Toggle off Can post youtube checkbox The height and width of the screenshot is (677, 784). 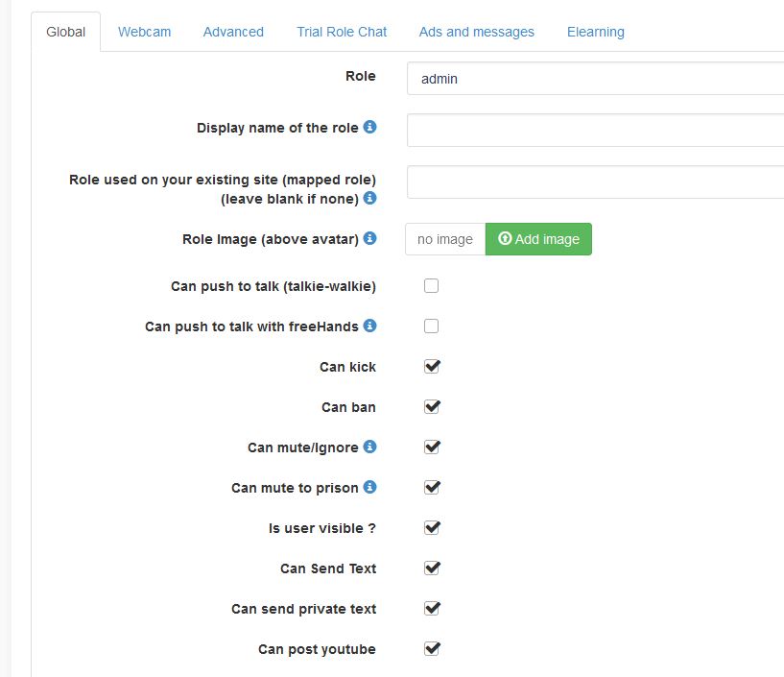pos(432,649)
